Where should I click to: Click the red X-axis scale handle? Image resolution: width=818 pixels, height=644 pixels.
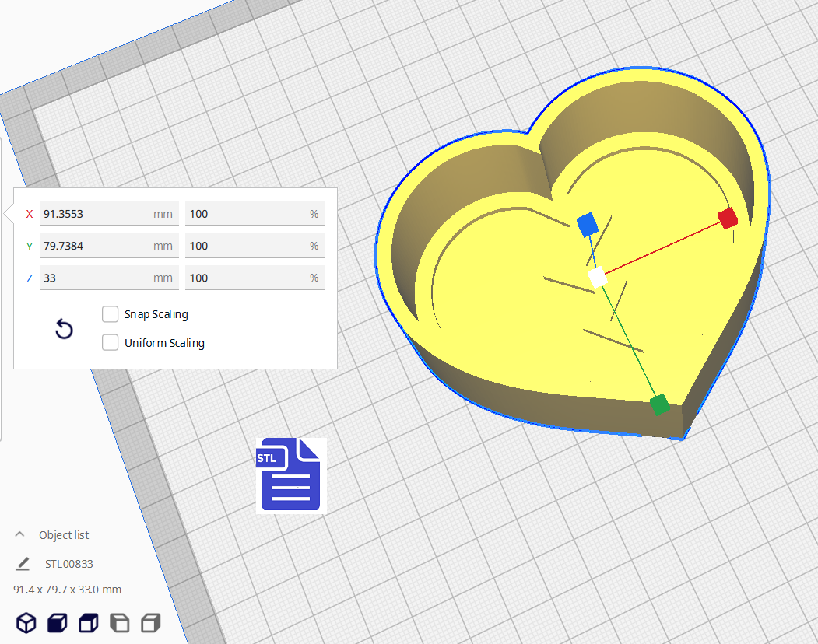727,219
